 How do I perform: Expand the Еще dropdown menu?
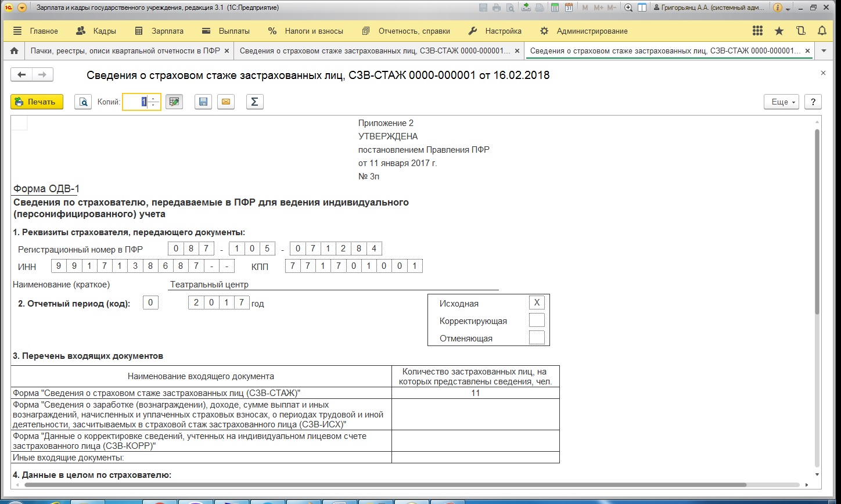click(x=781, y=102)
